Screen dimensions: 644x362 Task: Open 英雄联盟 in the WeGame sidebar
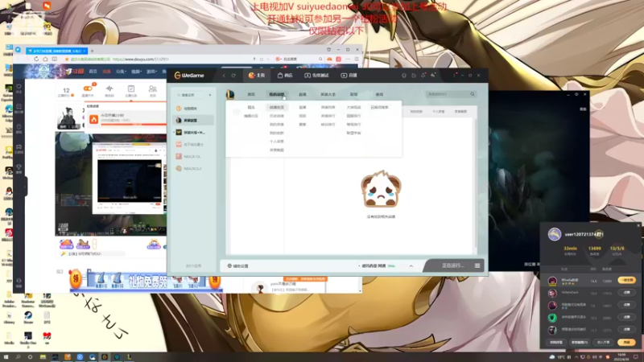(193, 120)
